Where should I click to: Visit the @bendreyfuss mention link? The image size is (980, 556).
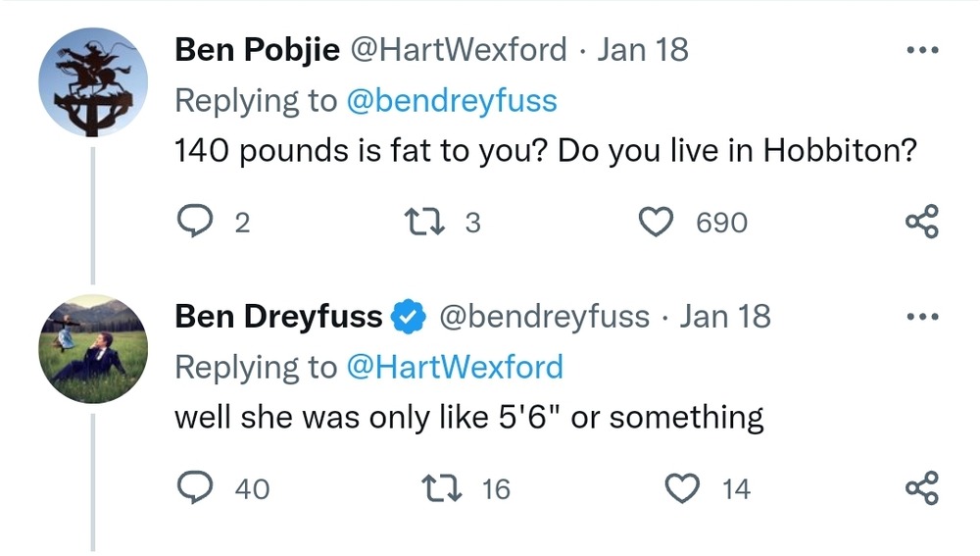452,100
